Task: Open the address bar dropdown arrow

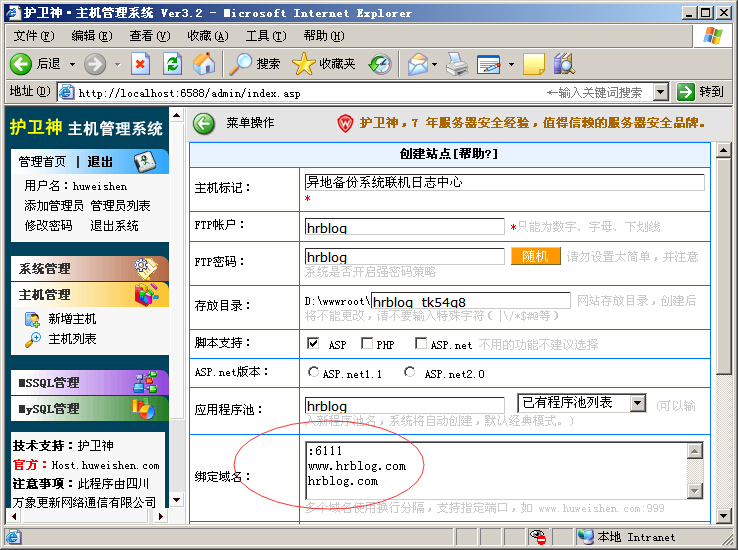Action: pyautogui.click(x=661, y=92)
